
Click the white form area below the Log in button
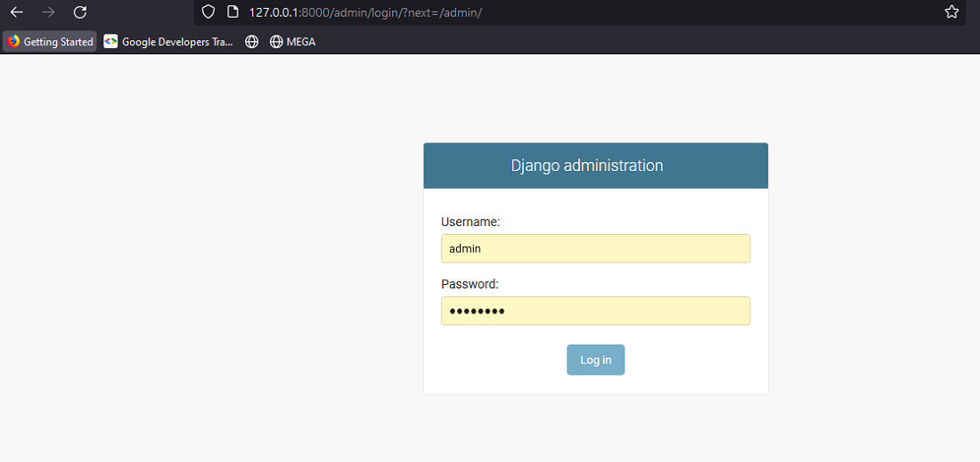tap(596, 385)
